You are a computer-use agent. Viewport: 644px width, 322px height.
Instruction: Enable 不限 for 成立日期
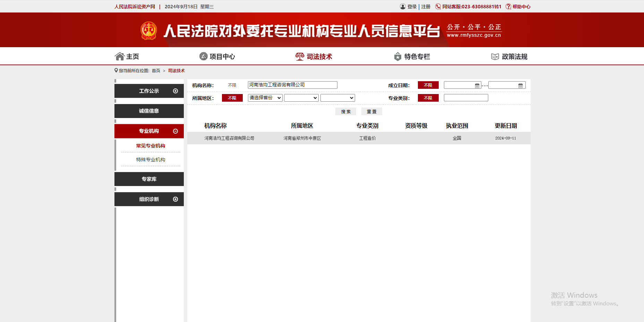pos(428,85)
